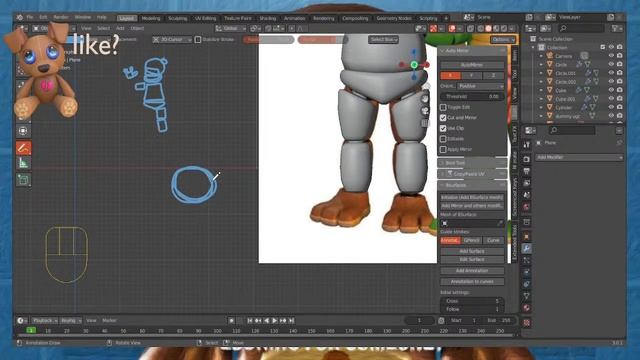Image resolution: width=640 pixels, height=360 pixels.
Task: Expand the CopyPaste UV panel
Action: pyautogui.click(x=442, y=174)
